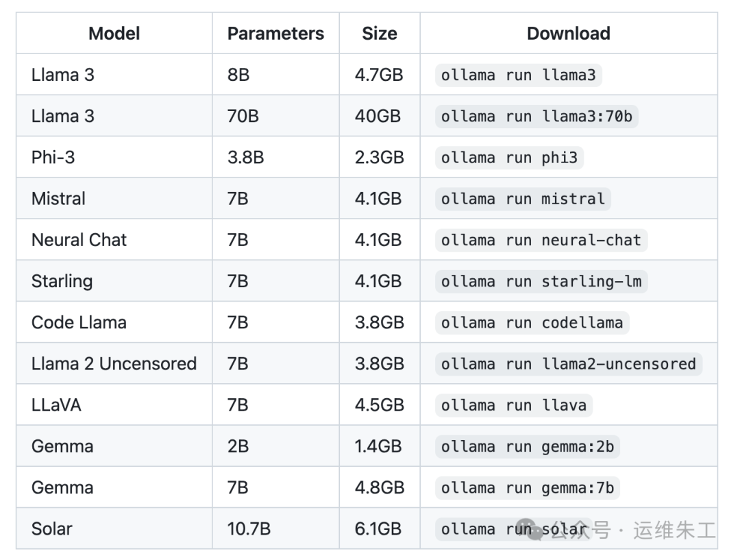Screen dimensions: 740x560
Task: Click the 2.3GB size cell
Action: point(380,158)
